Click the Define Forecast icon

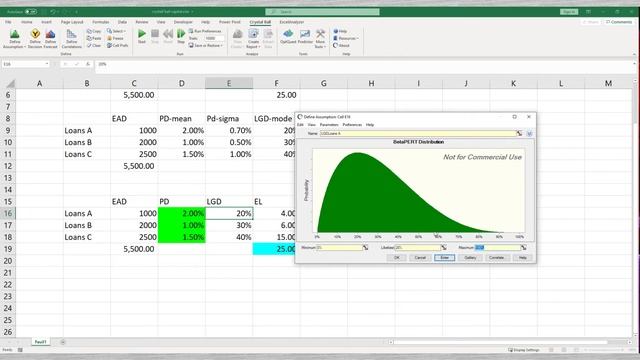tap(50, 39)
